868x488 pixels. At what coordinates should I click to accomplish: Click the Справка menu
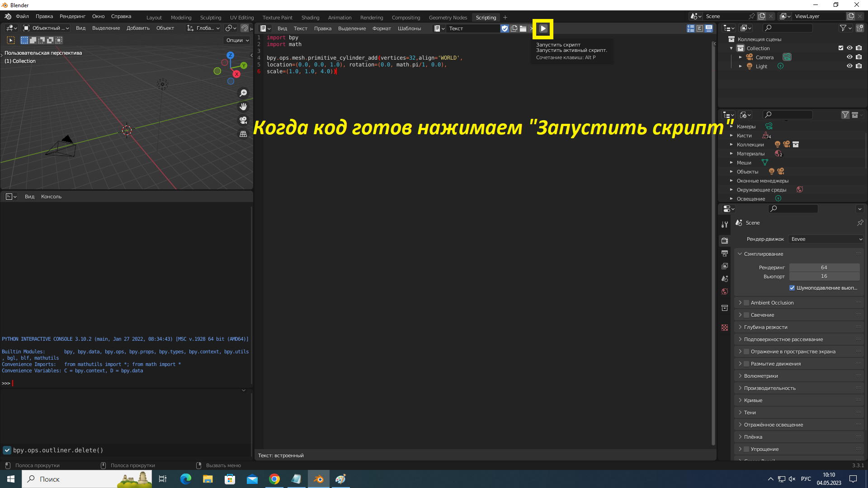click(121, 16)
